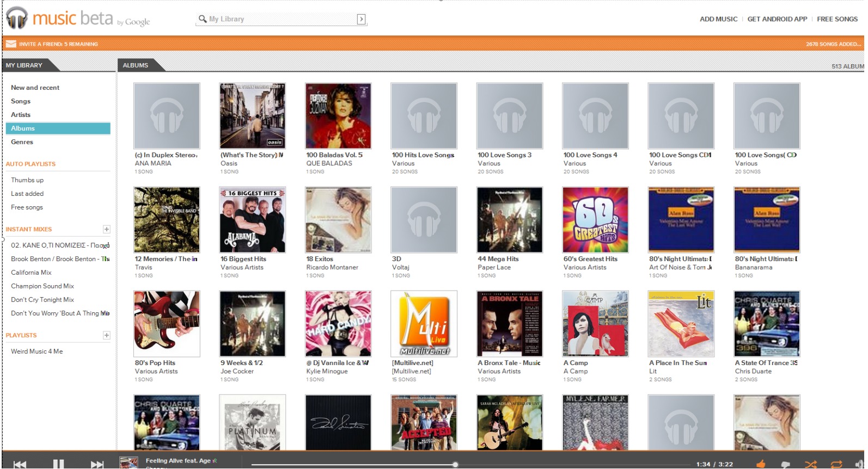The image size is (868, 469).
Task: Click the artist name 'Joe Cocker'
Action: coord(237,372)
